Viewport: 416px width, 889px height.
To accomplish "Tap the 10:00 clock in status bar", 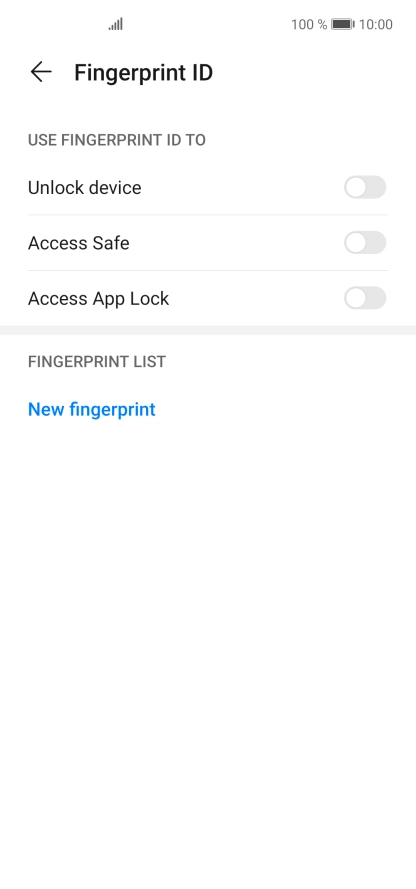I will tap(376, 24).
